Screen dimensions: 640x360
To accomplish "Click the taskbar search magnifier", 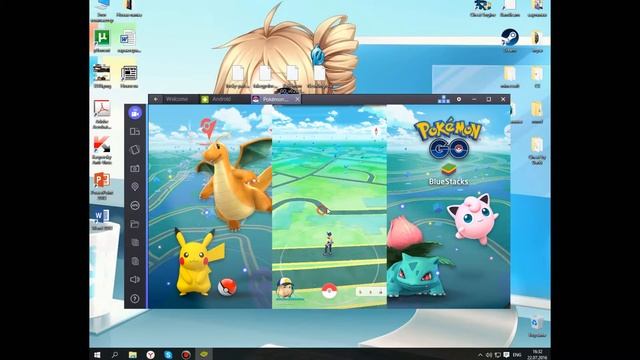I will point(115,355).
